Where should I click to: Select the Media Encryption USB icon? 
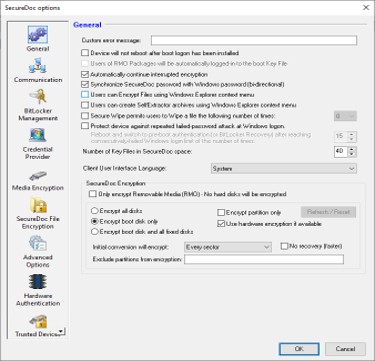[38, 176]
